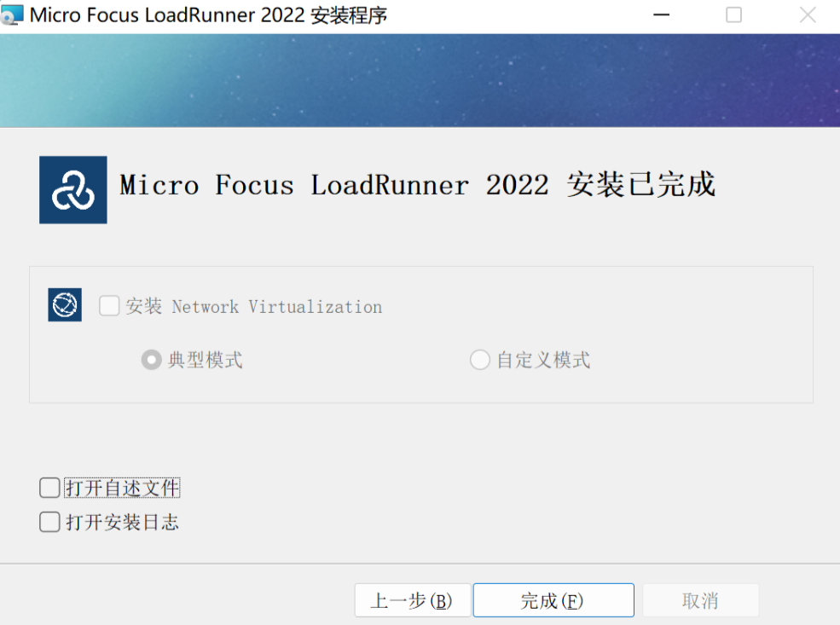
Task: Click the 上一步(B) button
Action: (x=412, y=599)
